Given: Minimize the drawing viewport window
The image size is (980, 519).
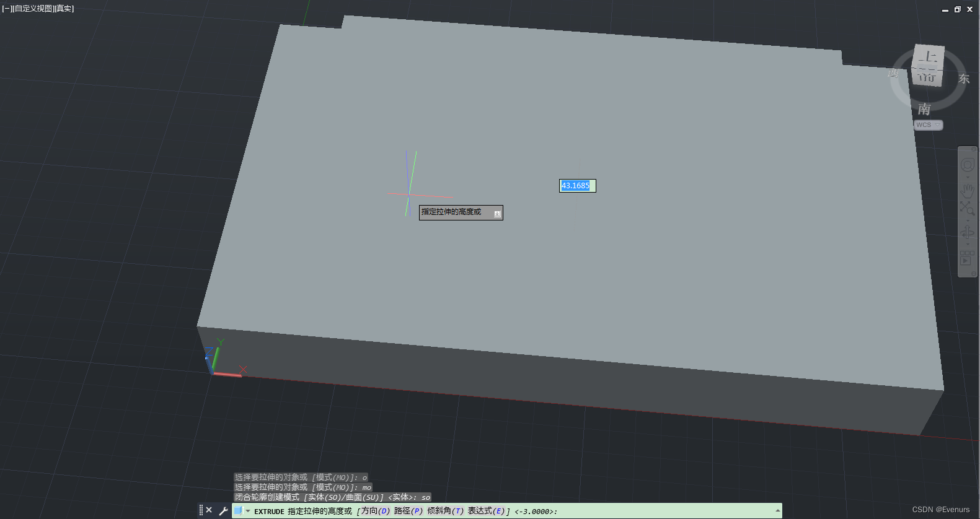Looking at the screenshot, I should pos(945,9).
